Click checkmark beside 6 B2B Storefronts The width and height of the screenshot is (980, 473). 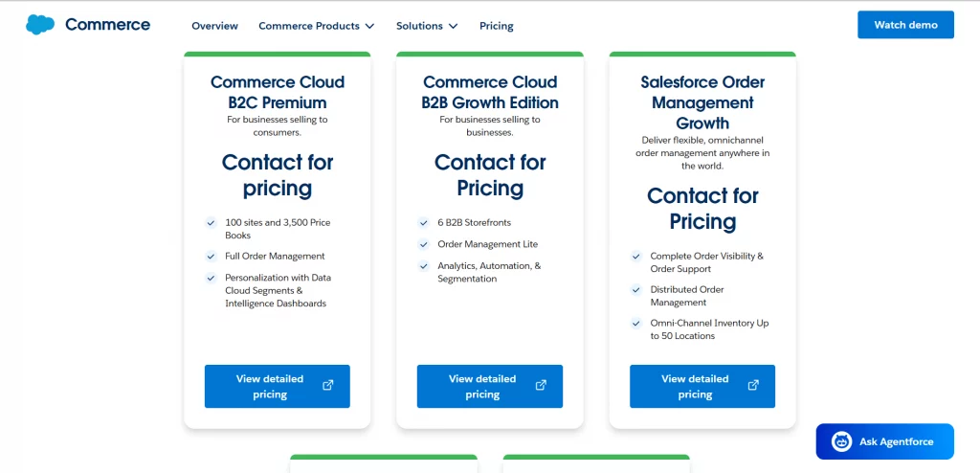point(423,223)
